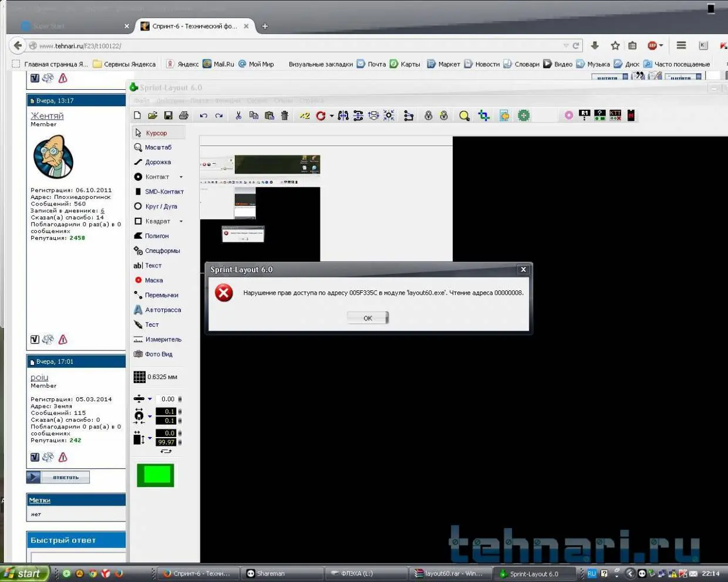Click the green gear icon in toolbar
Image resolution: width=728 pixels, height=582 pixels.
(524, 116)
